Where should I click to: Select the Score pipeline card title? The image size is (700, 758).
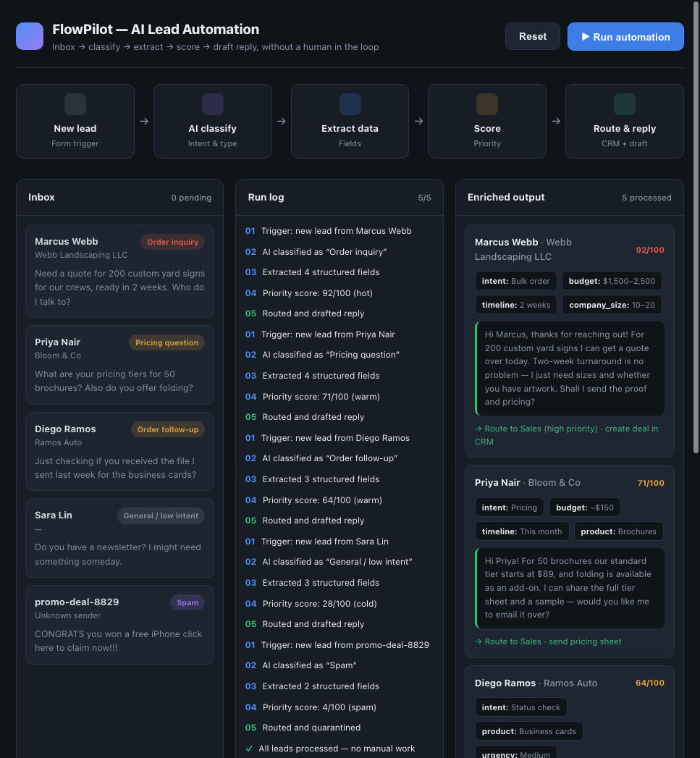pos(486,129)
